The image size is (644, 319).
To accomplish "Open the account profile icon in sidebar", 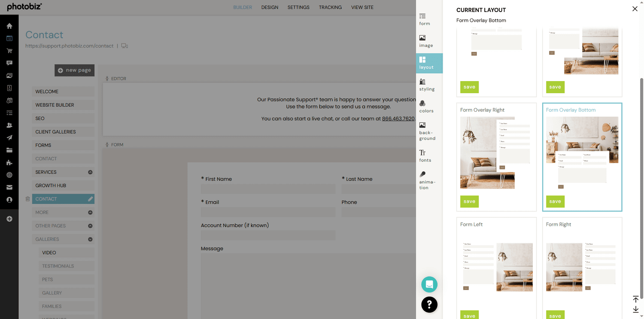I will [x=9, y=200].
